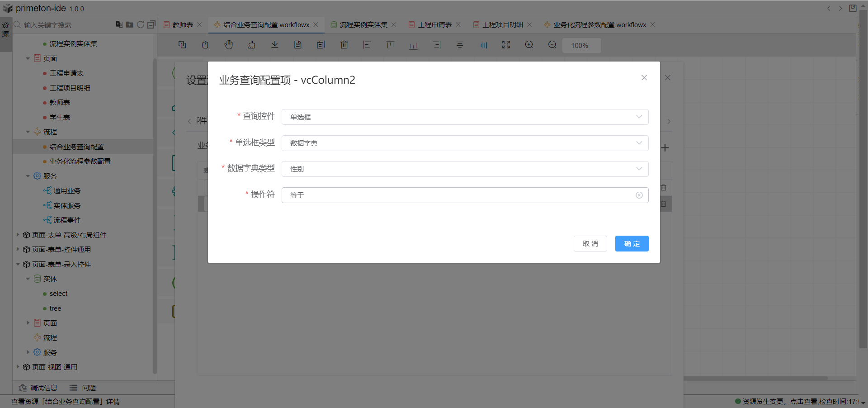
Task: Click the broom clear-canvas icon
Action: pos(252,45)
